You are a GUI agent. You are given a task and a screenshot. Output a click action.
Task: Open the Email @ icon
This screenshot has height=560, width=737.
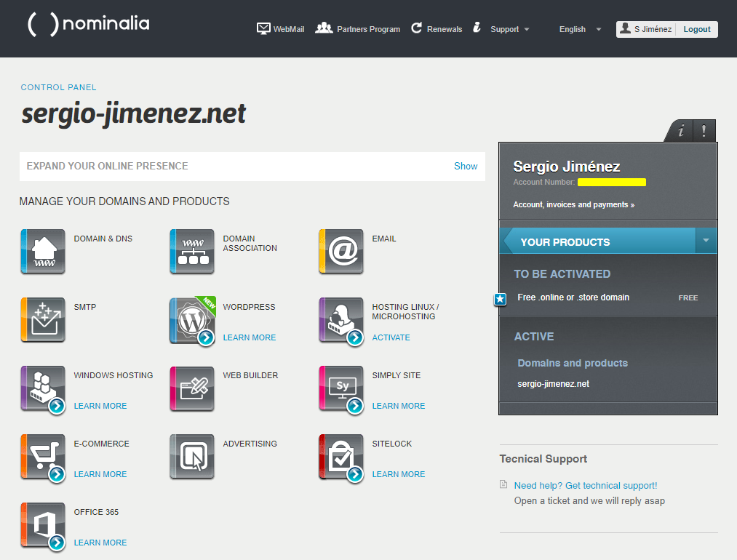341,252
